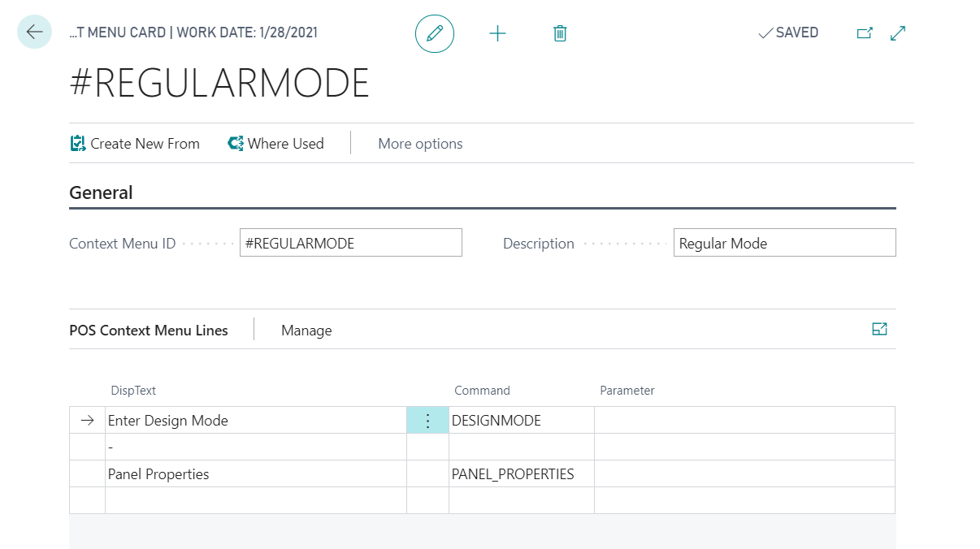Click the trash delete icon

pyautogui.click(x=560, y=33)
